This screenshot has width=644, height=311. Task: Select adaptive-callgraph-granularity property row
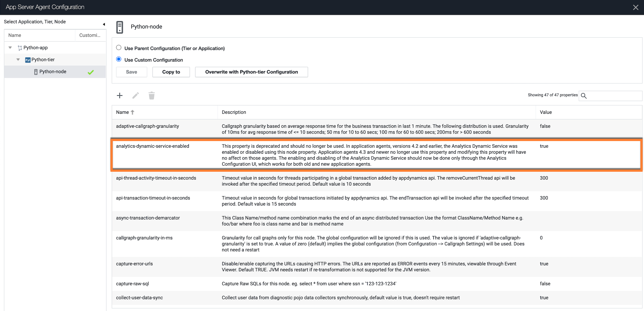click(x=377, y=129)
